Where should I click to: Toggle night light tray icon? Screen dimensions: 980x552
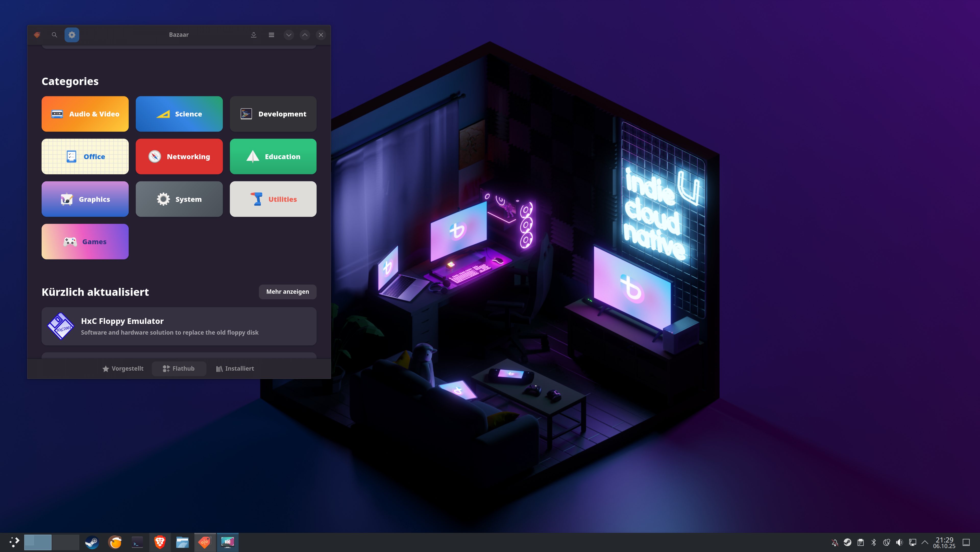point(886,542)
